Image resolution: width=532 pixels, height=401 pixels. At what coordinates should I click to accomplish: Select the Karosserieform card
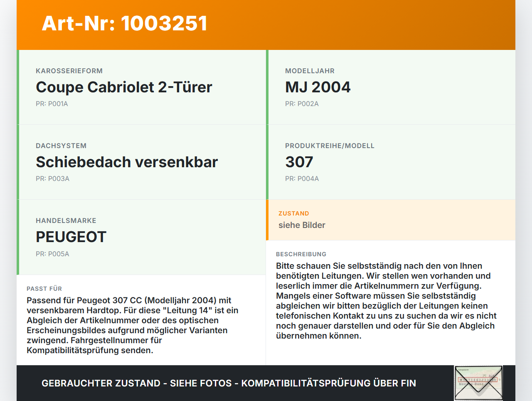tap(141, 87)
